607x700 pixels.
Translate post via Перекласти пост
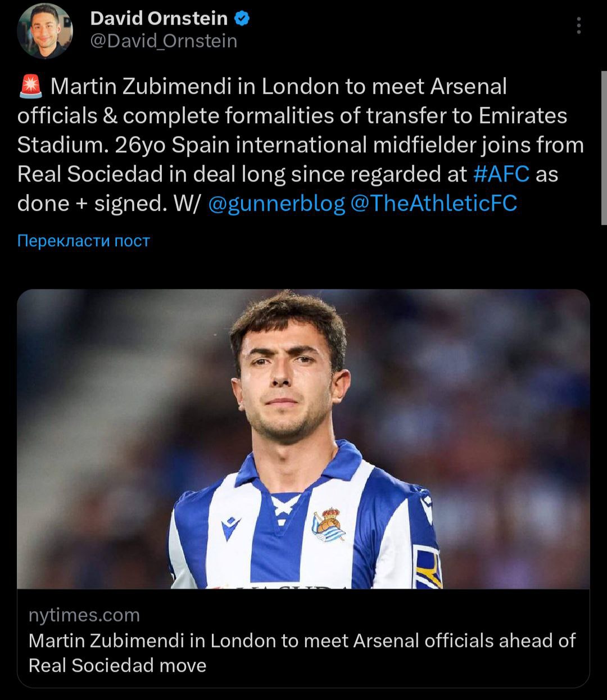84,241
